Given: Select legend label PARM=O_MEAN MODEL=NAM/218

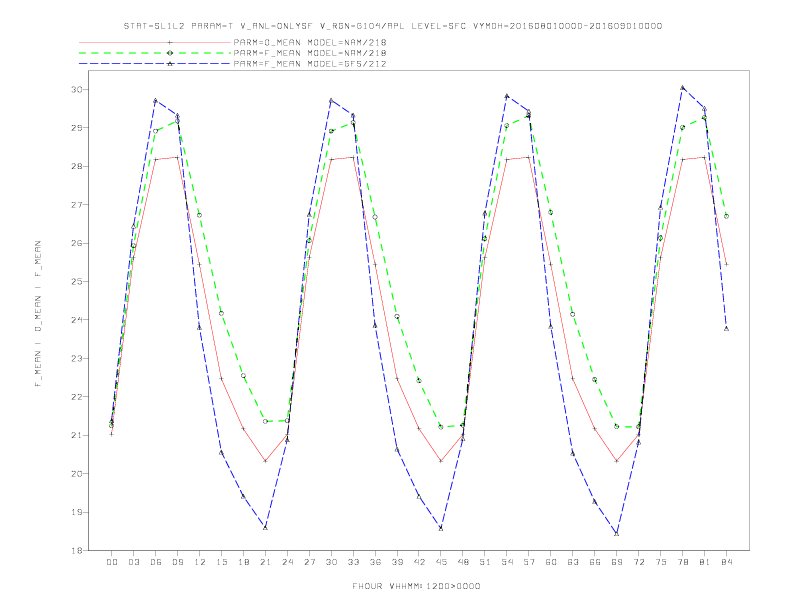Looking at the screenshot, I should 310,42.
